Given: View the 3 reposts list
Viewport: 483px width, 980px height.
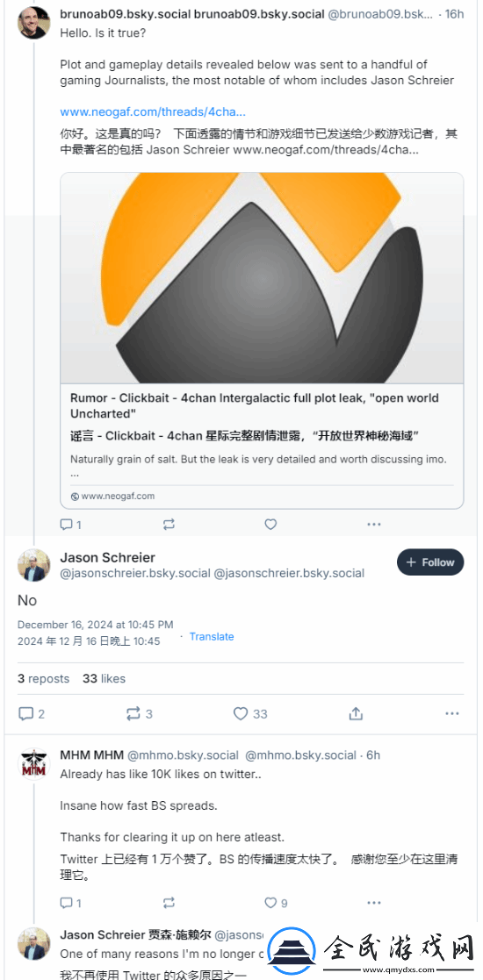Looking at the screenshot, I should pyautogui.click(x=43, y=678).
